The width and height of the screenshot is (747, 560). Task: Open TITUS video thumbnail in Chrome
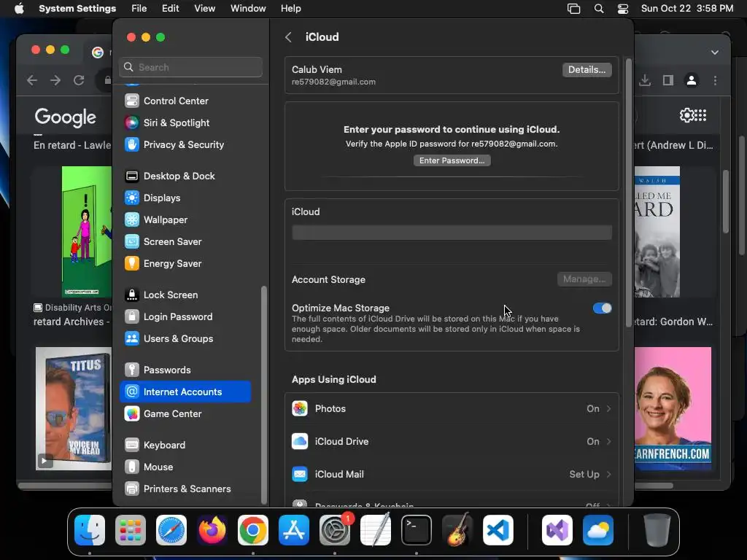click(x=74, y=408)
